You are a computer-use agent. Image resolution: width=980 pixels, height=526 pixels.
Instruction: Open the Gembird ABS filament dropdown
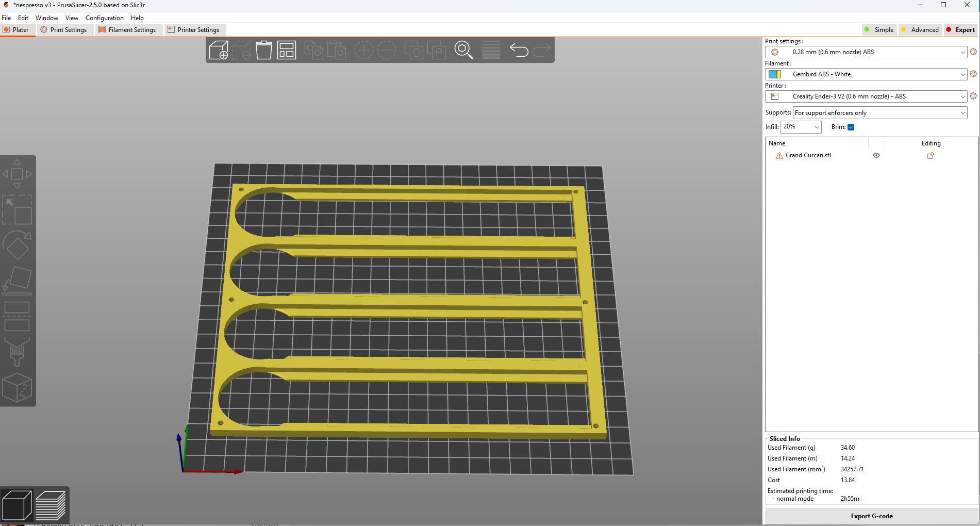(x=866, y=74)
